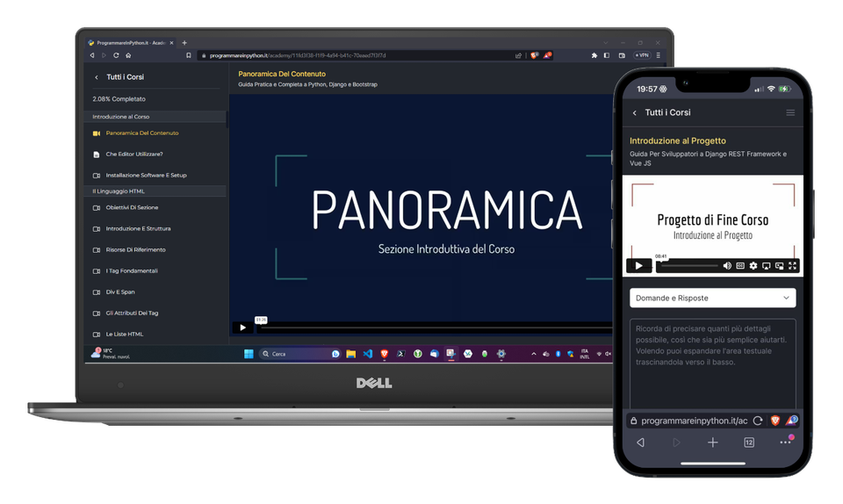Click the weather widget on taskbar
The width and height of the screenshot is (843, 504).
[x=111, y=354]
